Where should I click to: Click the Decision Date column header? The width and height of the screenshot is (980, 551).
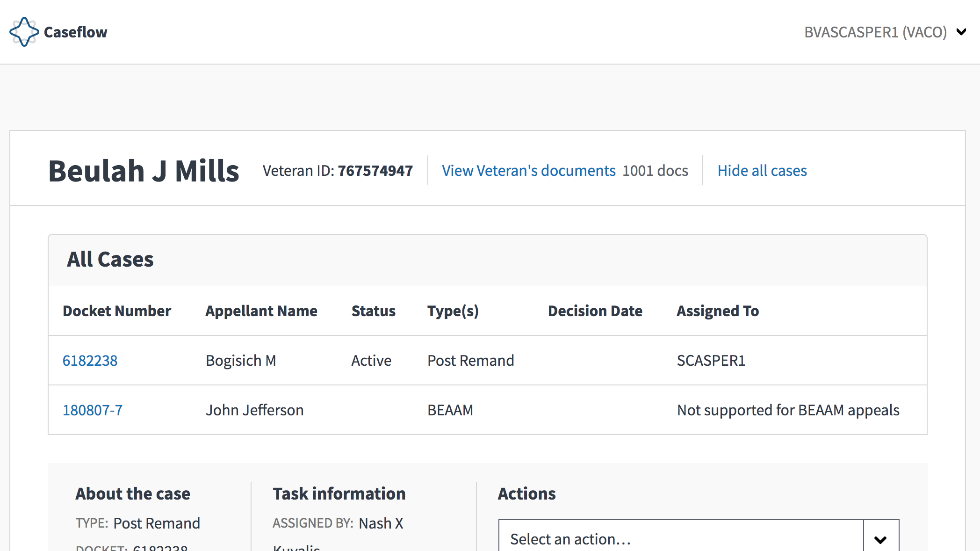tap(595, 311)
